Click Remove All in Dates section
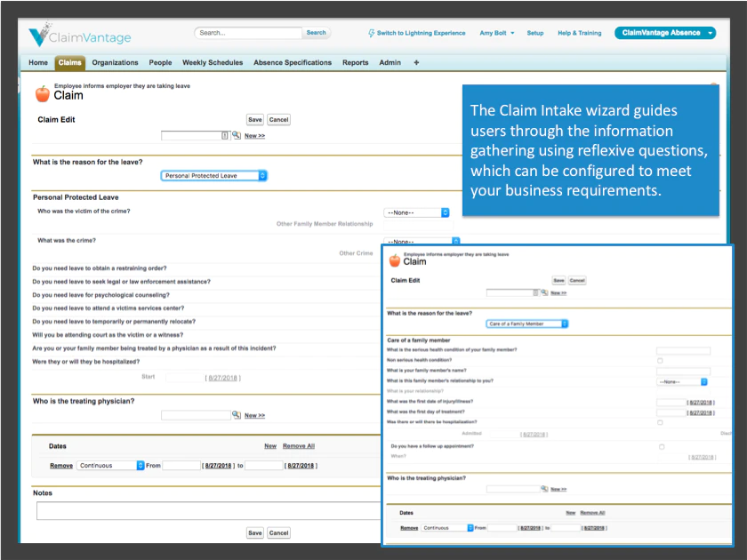 click(x=299, y=446)
